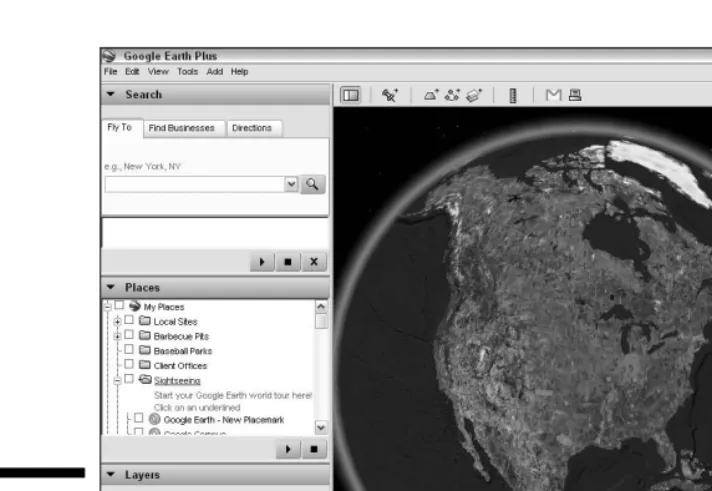Viewport: 712px width, 491px height.
Task: Check the Baseball Parks checkbox
Action: pos(129,349)
